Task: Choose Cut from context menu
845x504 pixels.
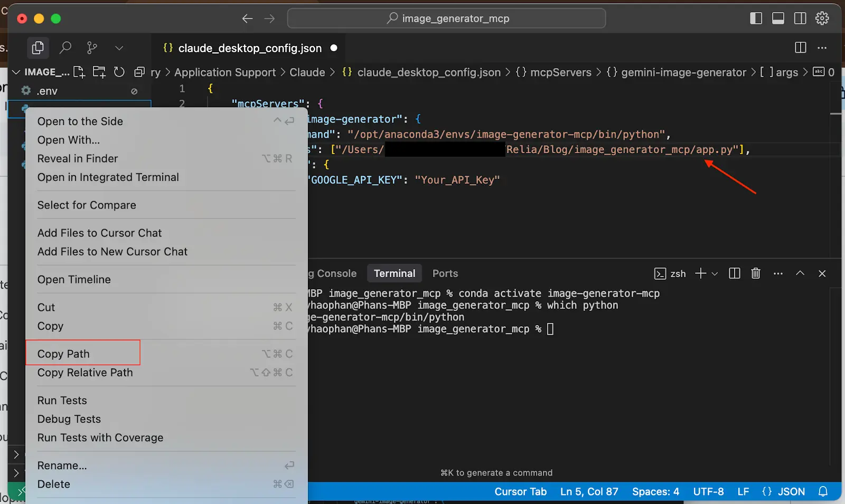Action: point(166,308)
